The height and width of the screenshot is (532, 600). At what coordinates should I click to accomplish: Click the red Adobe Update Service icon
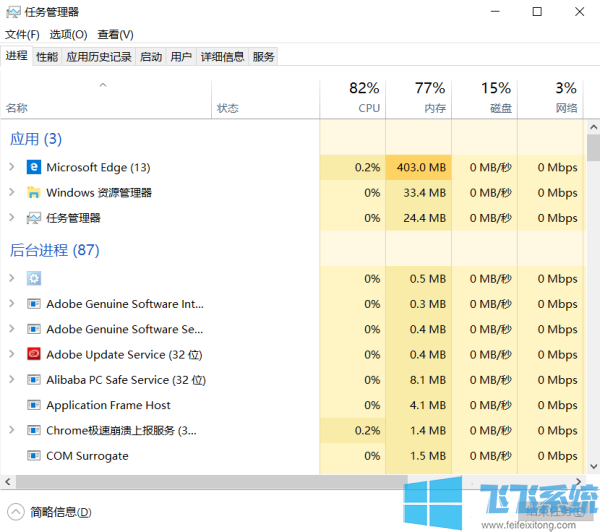pyautogui.click(x=34, y=354)
